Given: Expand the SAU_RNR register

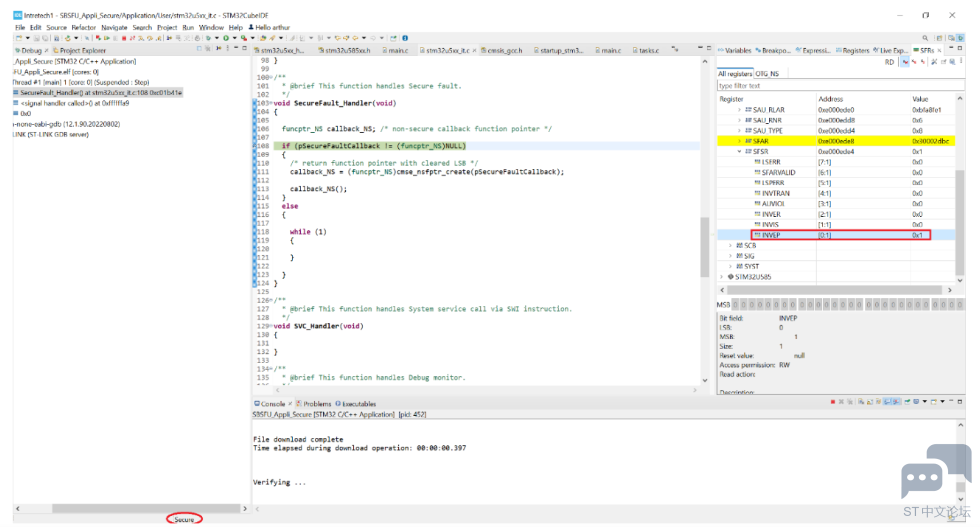Looking at the screenshot, I should click(739, 120).
